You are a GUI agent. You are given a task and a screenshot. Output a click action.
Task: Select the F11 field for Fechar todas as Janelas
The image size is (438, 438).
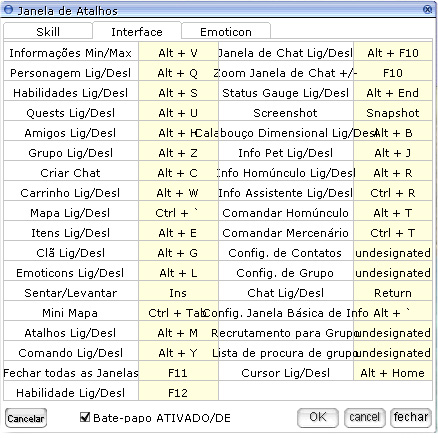pos(178,373)
